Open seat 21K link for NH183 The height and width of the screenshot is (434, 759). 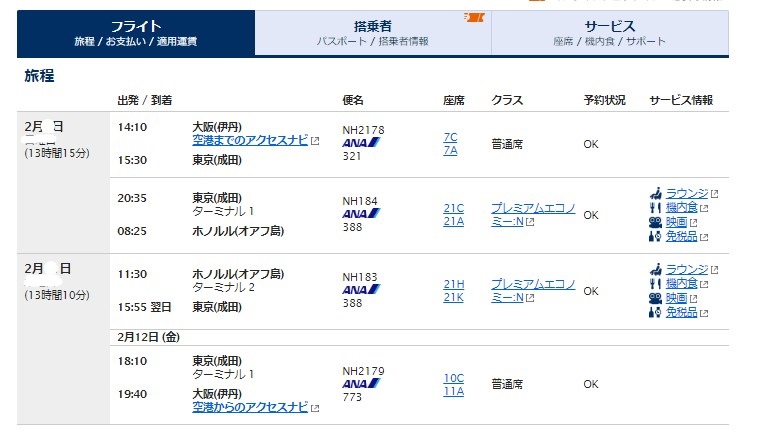point(454,297)
